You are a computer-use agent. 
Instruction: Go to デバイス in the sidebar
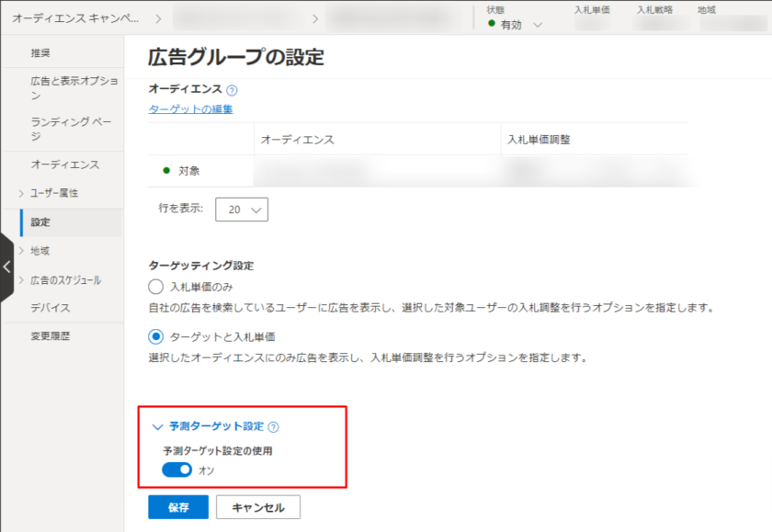(x=50, y=308)
